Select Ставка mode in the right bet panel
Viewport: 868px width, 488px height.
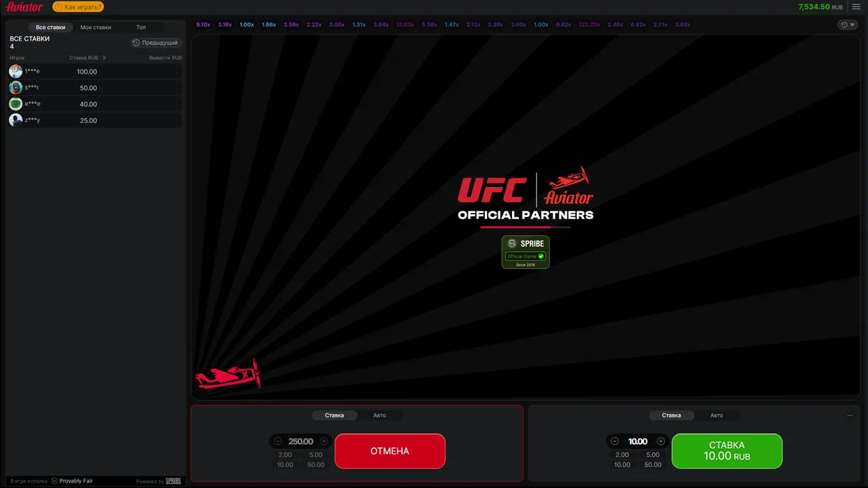click(671, 415)
